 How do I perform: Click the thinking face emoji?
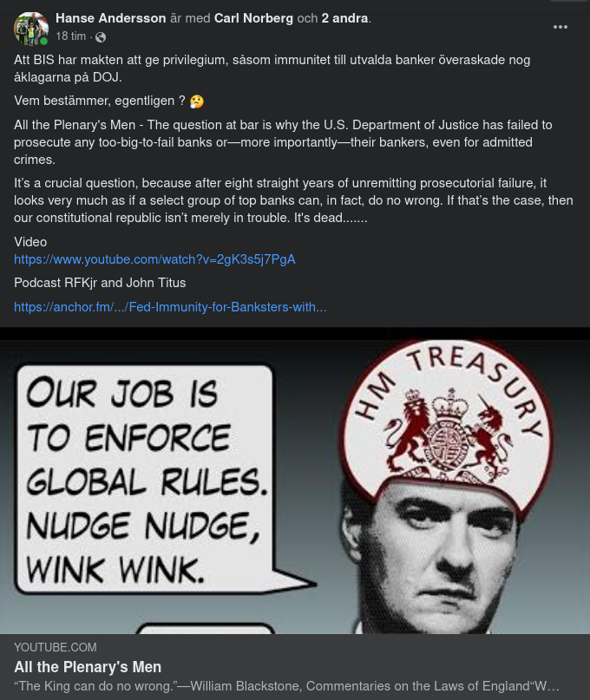196,101
